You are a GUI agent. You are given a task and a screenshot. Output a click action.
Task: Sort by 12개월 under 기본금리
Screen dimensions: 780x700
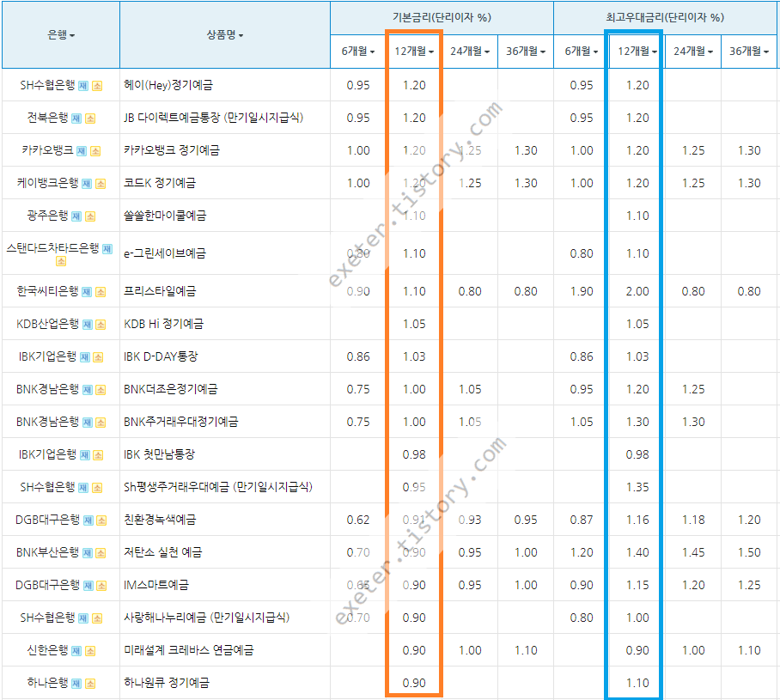click(414, 52)
